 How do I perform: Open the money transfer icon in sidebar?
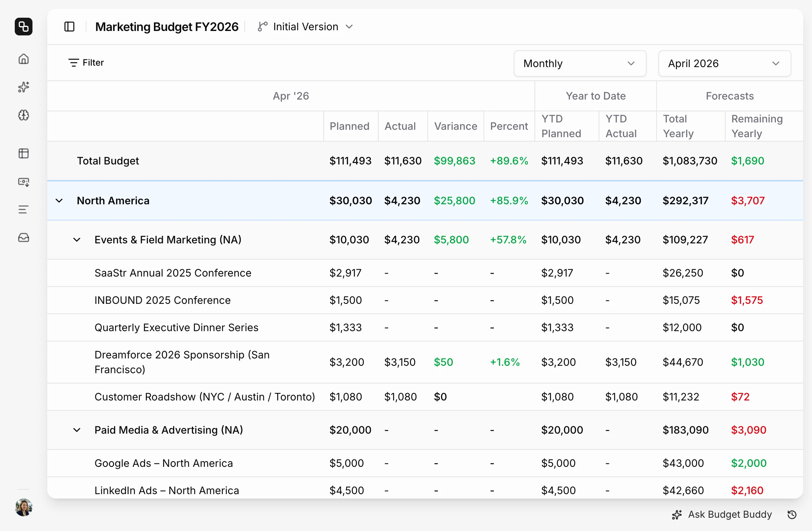24,182
